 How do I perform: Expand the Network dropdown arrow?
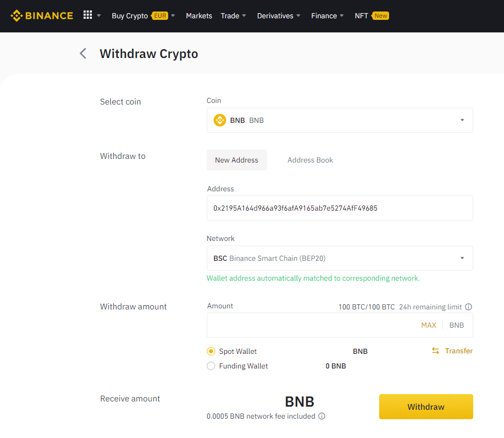pyautogui.click(x=462, y=258)
